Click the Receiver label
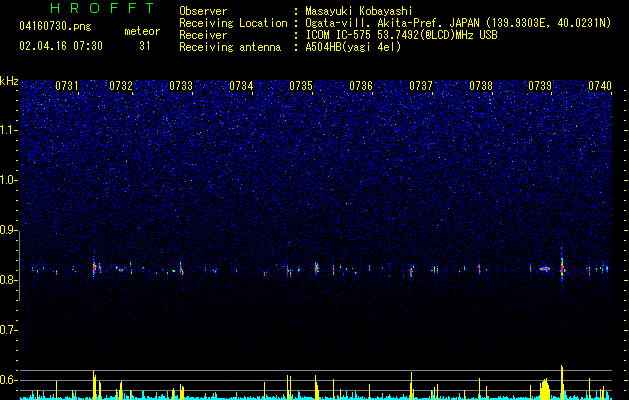629x400 pixels. (203, 35)
